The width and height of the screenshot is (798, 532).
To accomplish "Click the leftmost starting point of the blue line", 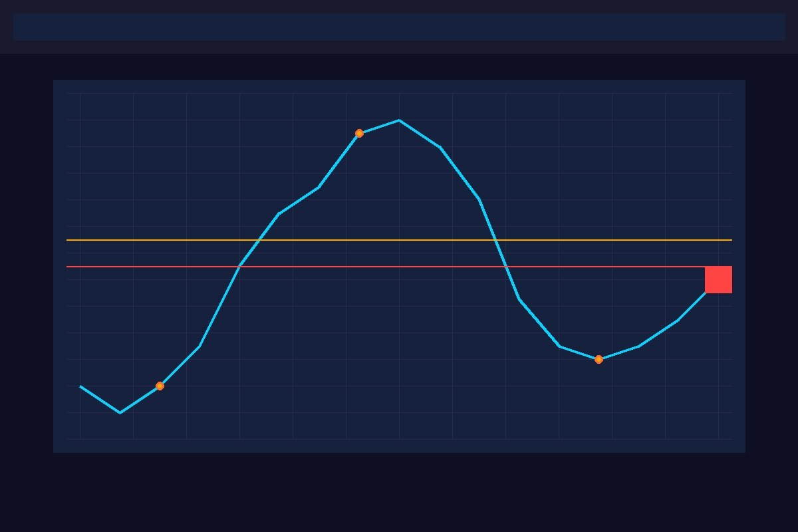I will point(80,386).
